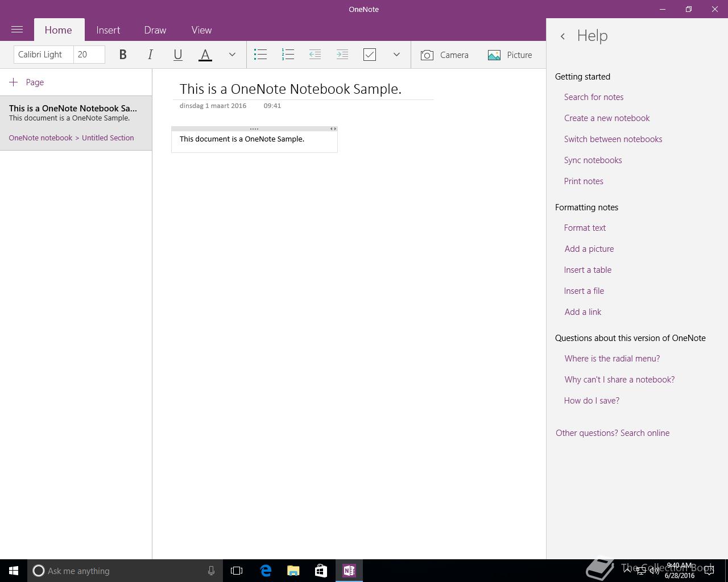Image resolution: width=728 pixels, height=582 pixels.
Task: Open the Create a new notebook topic
Action: click(607, 118)
